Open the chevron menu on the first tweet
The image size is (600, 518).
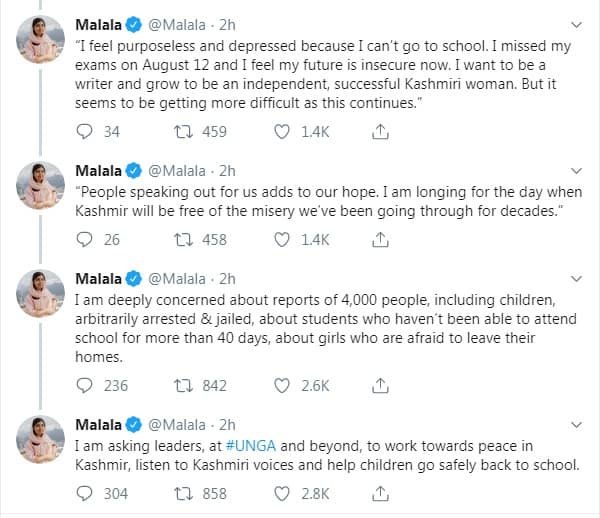(573, 23)
